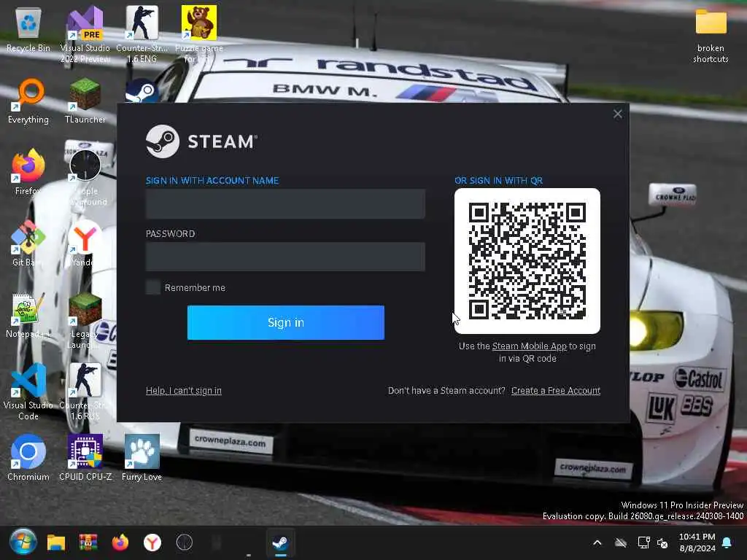Click the 'SIGN IN WITH ACCOUNT NAME' label
Screen dimensions: 747x560
point(212,181)
